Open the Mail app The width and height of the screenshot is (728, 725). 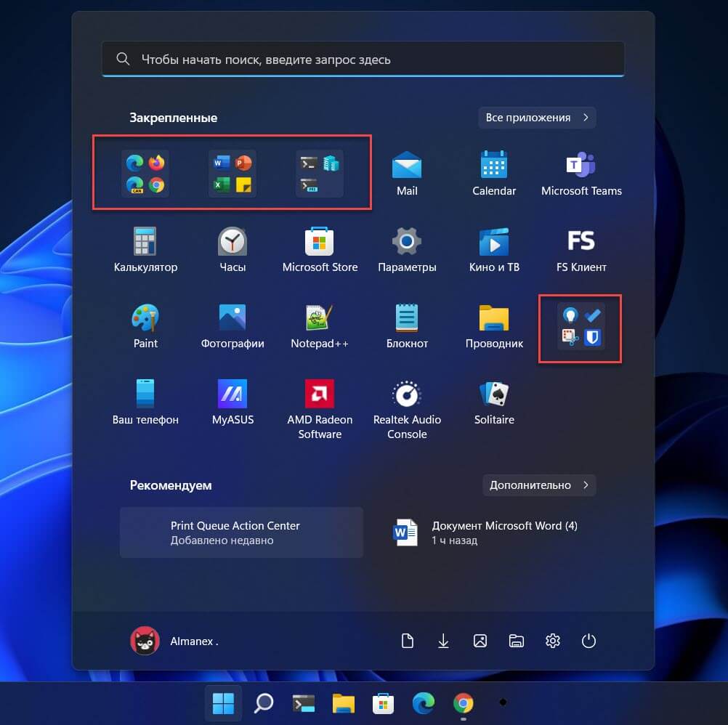click(x=407, y=173)
